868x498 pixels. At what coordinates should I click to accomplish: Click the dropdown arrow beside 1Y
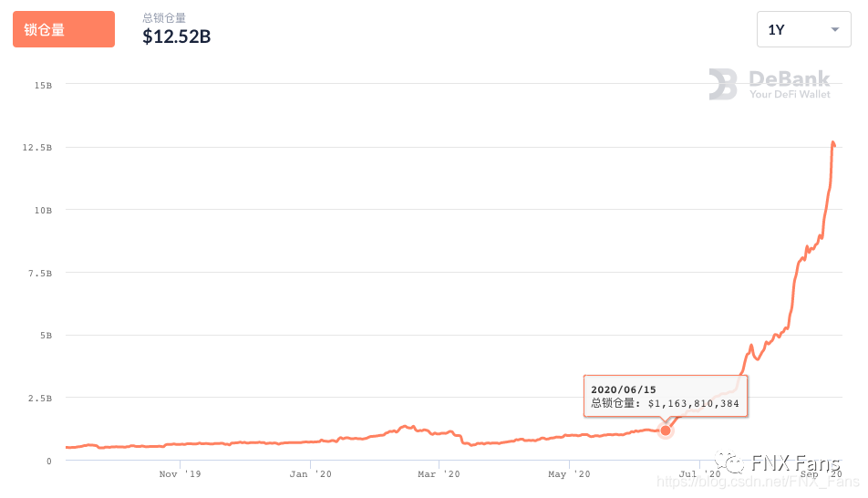click(x=835, y=29)
